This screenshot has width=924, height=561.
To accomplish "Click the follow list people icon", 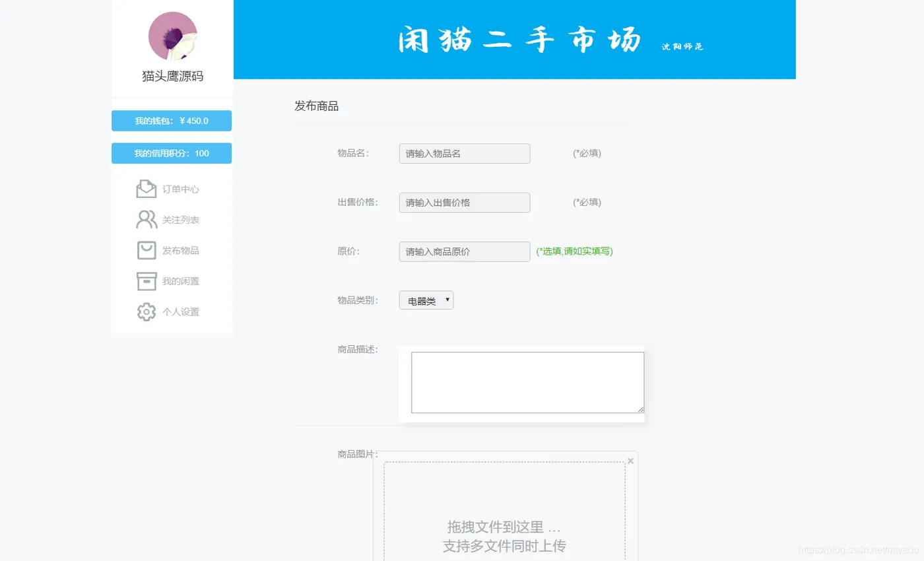I will click(146, 220).
